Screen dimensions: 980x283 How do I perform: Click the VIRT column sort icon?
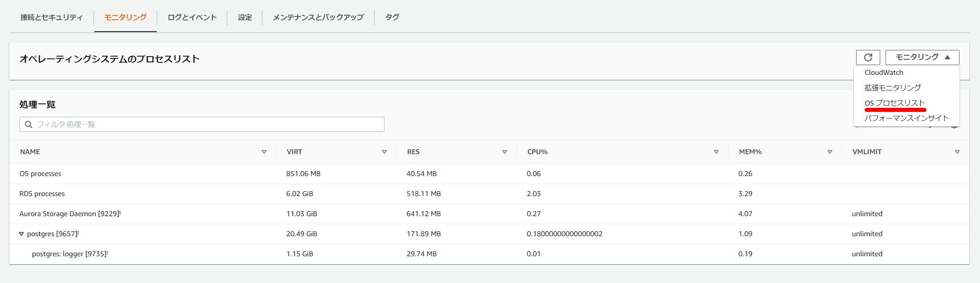click(x=384, y=152)
